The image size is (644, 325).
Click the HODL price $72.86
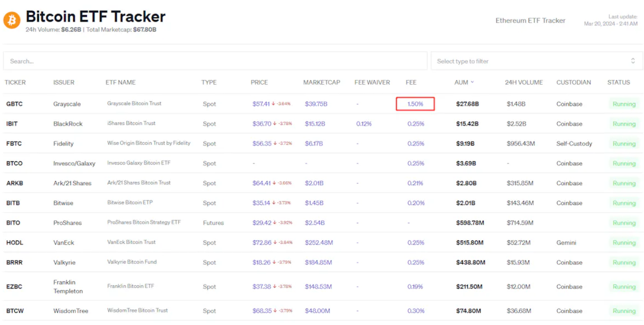tap(262, 242)
